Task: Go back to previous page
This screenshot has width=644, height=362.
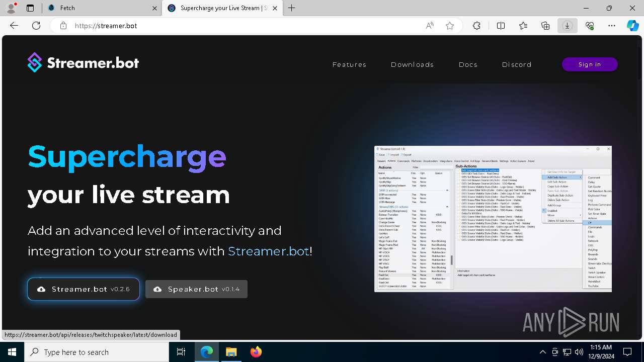Action: tap(14, 26)
